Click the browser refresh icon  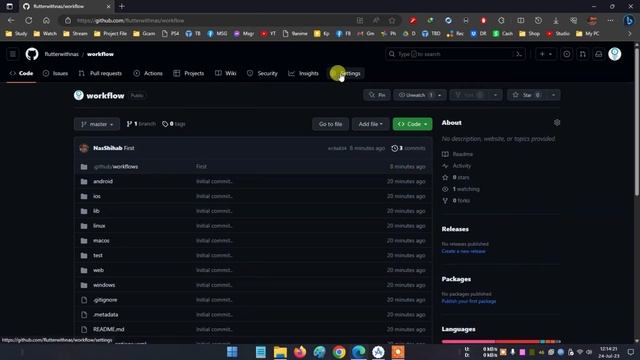(x=29, y=20)
